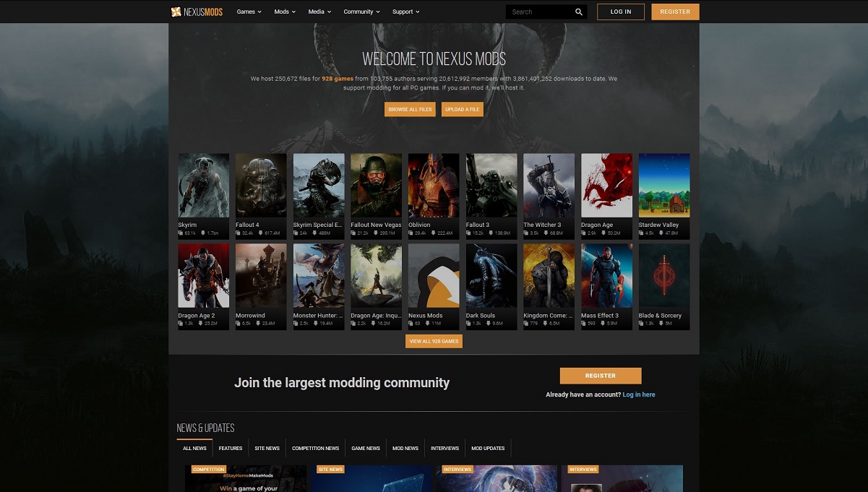Open the Dark Souls game thumbnail
The image size is (868, 492).
pyautogui.click(x=491, y=275)
